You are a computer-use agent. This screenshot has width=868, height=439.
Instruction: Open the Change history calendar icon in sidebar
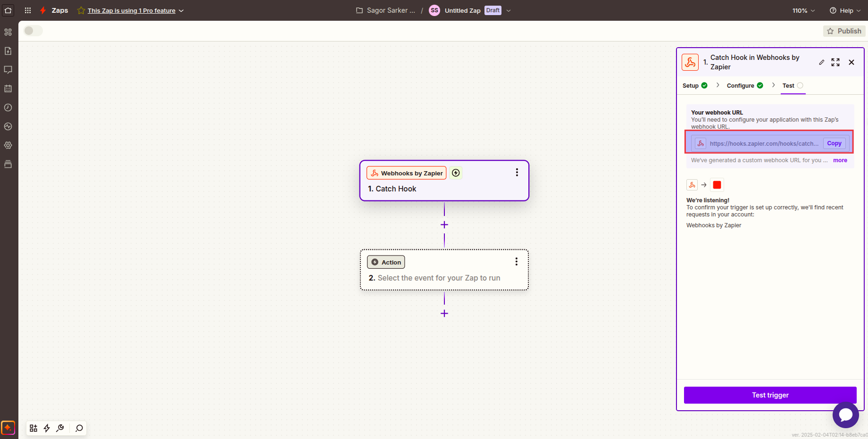pyautogui.click(x=8, y=89)
